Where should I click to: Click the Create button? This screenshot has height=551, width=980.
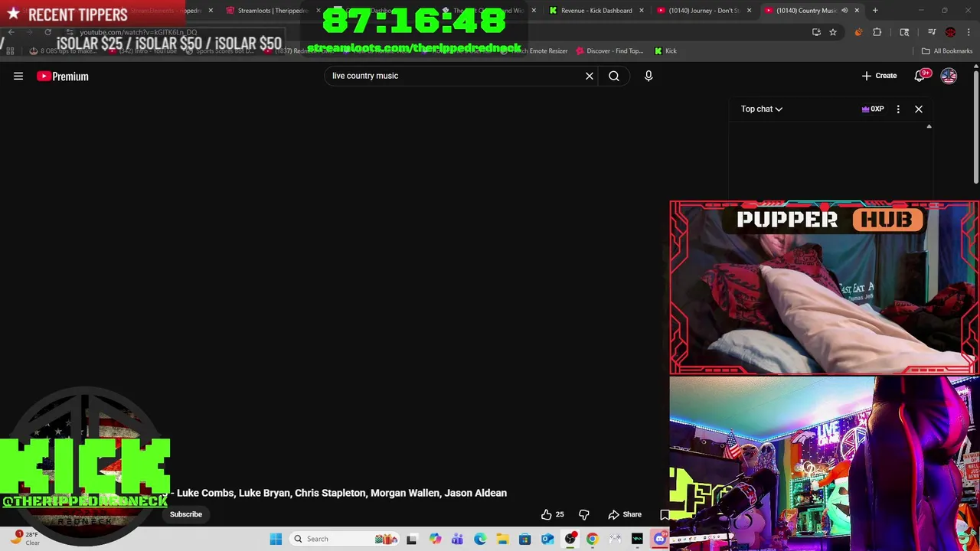[x=879, y=76]
